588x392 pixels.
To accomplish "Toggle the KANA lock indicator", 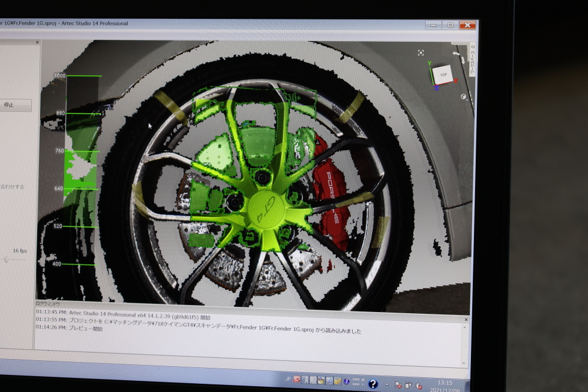I will [x=356, y=384].
